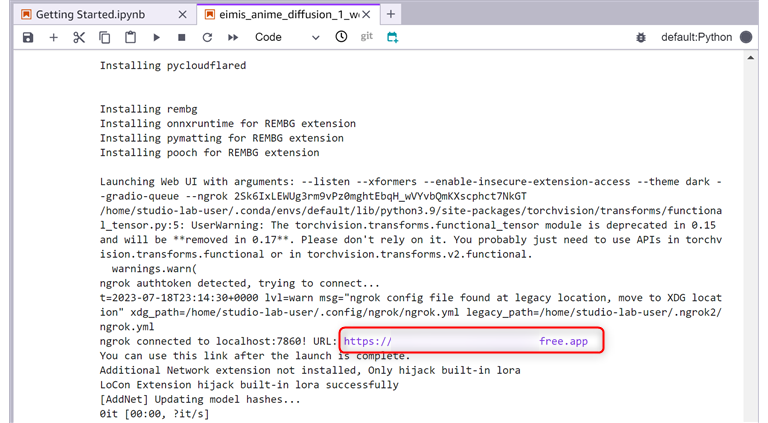Run the selected cell with the play icon
The height and width of the screenshot is (423, 768).
click(x=157, y=37)
